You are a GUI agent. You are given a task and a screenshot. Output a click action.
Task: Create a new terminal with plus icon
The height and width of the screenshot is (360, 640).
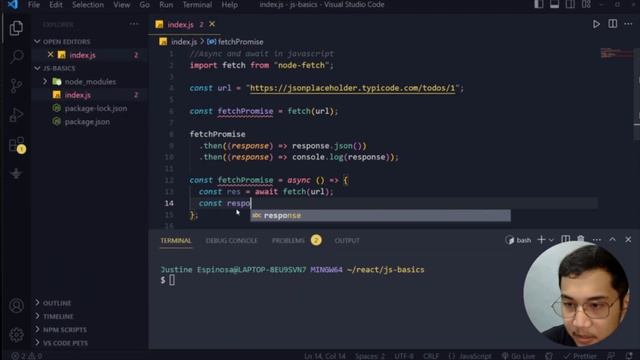coord(541,240)
